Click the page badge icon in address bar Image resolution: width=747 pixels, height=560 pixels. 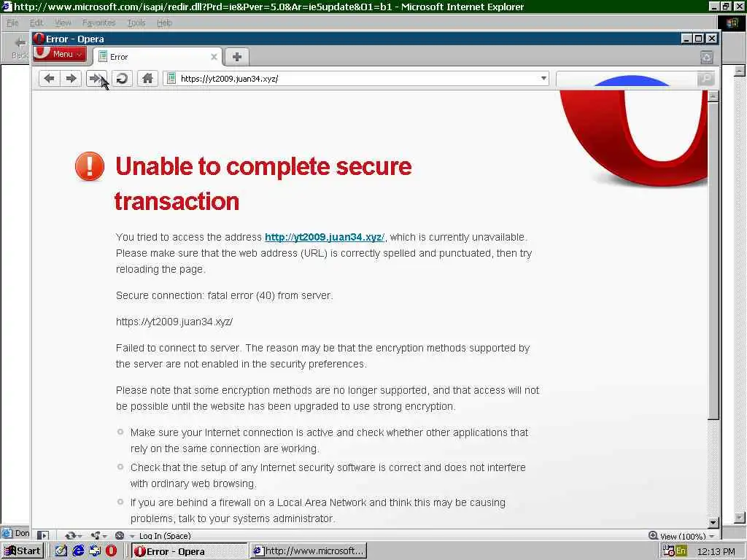pyautogui.click(x=171, y=79)
